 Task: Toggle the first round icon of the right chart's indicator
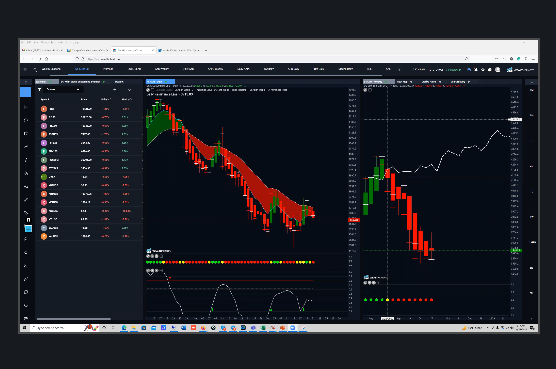(365, 283)
